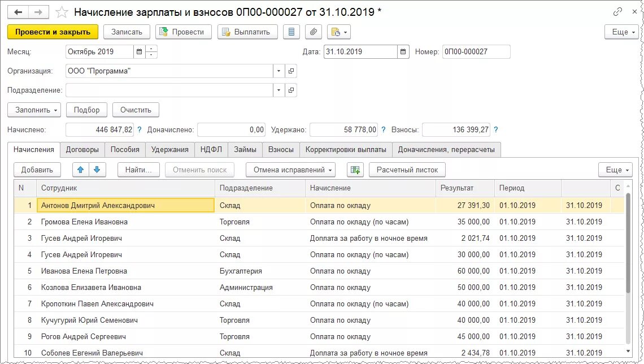Screen dimensions: 644x364
Task: Click the Подбор button
Action: pyautogui.click(x=86, y=110)
